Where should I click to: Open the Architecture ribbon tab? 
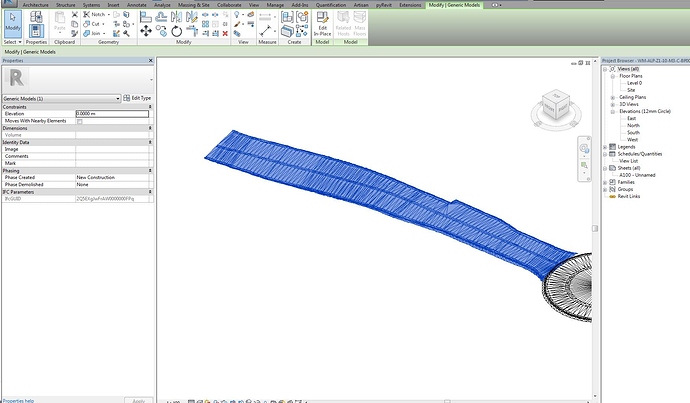coord(36,5)
